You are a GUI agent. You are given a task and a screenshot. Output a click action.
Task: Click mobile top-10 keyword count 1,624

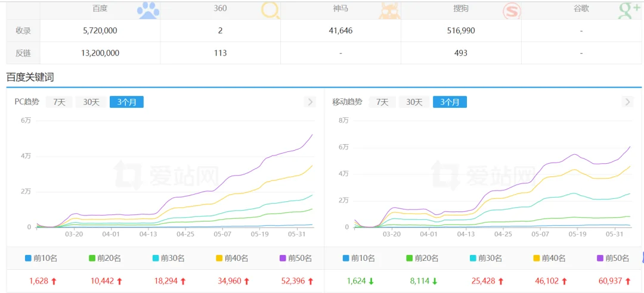click(357, 281)
